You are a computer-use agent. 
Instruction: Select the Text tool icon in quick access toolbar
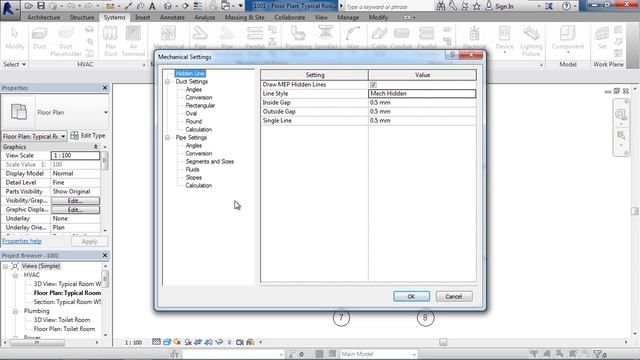pyautogui.click(x=152, y=6)
